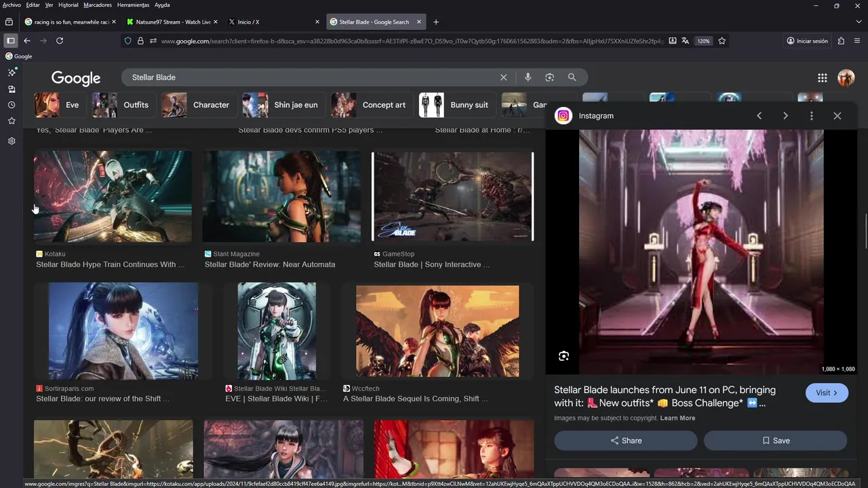Open sidebar settings gear icon

(12, 141)
